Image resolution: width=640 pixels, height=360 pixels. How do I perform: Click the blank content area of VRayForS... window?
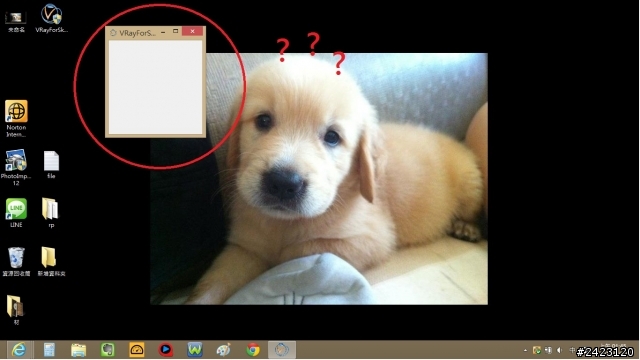[156, 87]
